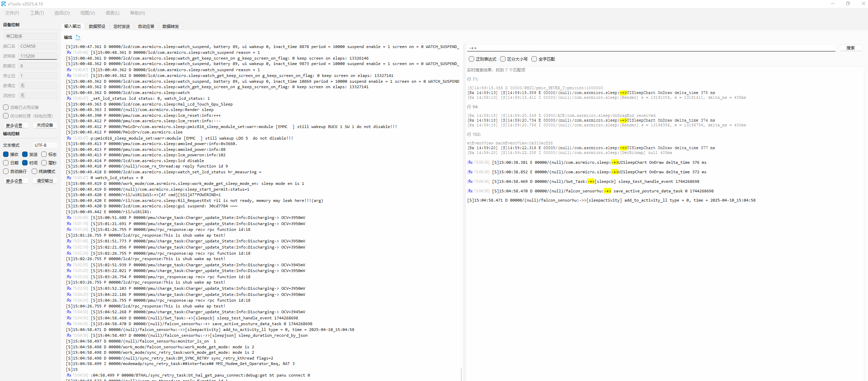Open the 工具(T) menu
This screenshot has width=868, height=381.
[x=37, y=13]
